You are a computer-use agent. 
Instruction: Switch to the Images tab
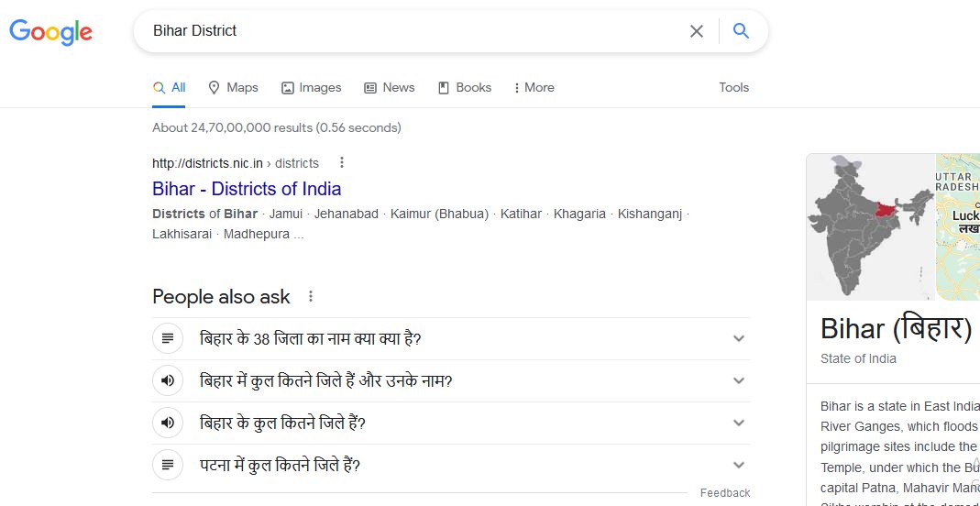click(312, 87)
